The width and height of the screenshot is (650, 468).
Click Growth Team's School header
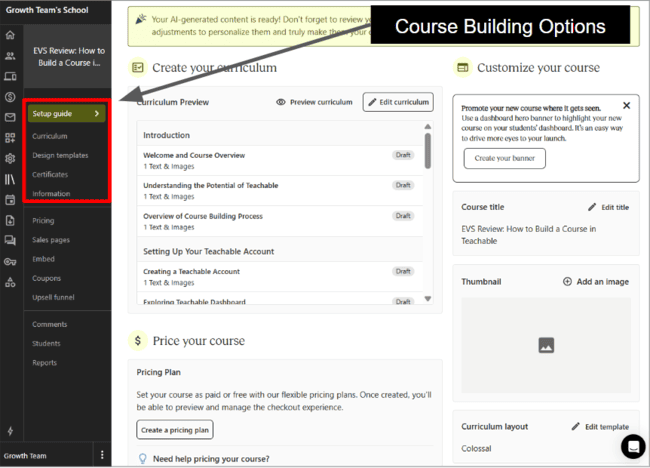click(x=47, y=10)
